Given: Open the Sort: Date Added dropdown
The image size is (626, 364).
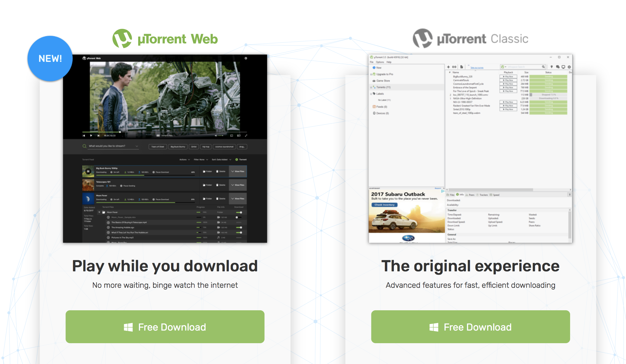Looking at the screenshot, I should 221,160.
